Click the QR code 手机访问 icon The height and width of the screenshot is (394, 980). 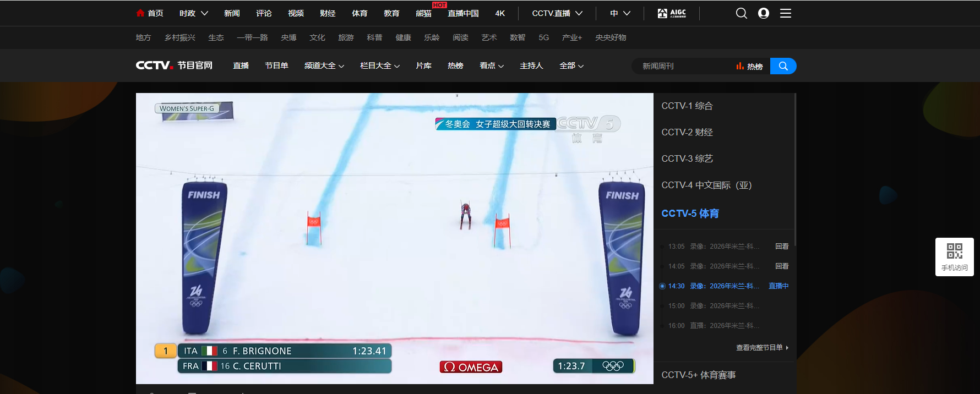click(954, 251)
